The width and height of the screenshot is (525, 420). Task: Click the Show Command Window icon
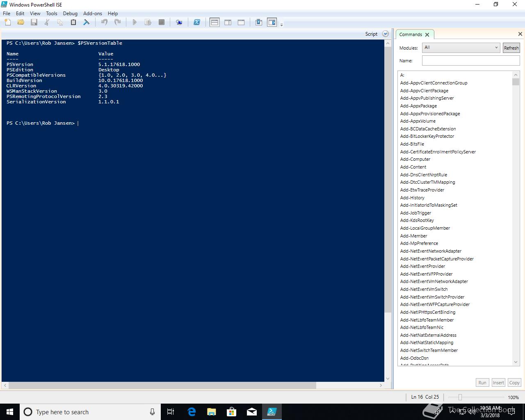coord(259,22)
